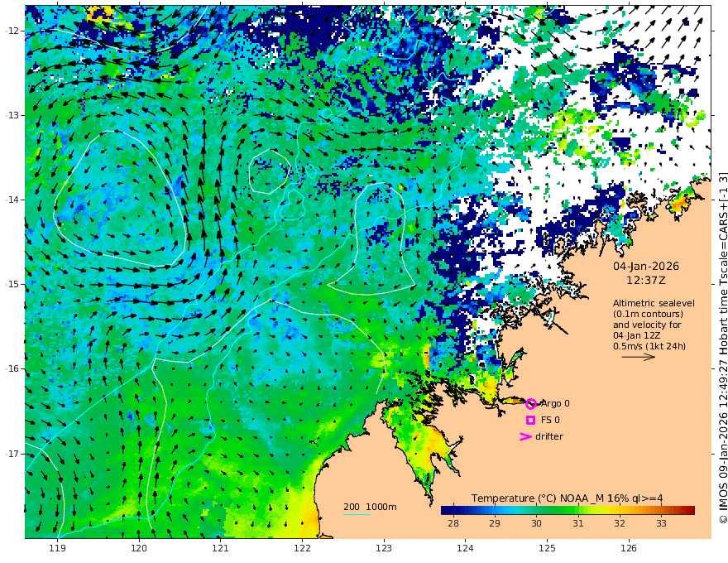728x563 pixels.
Task: Click longitude axis label 119
Action: [57, 549]
